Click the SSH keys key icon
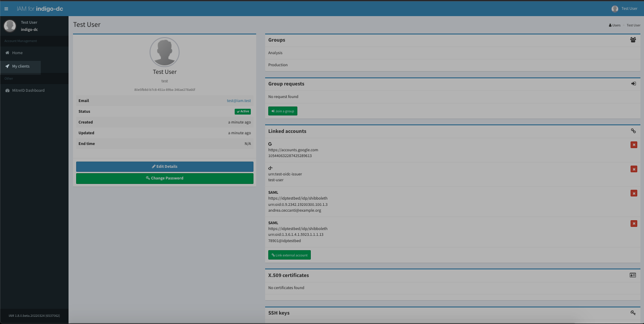Screen dimensions: 644x324 [x=633, y=313]
